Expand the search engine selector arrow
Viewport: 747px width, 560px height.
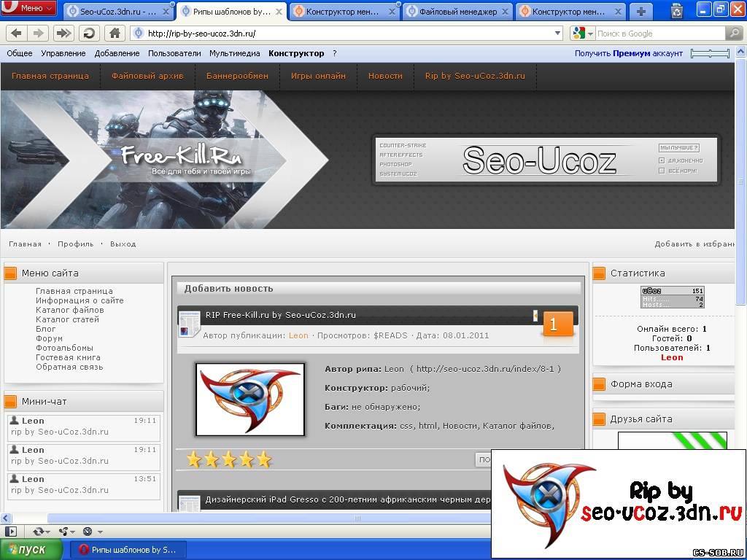(590, 34)
